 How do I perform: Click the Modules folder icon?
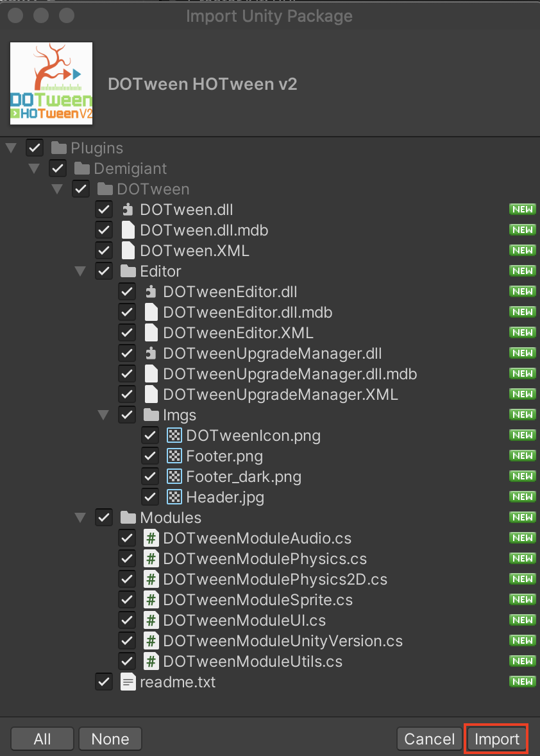[x=128, y=518]
